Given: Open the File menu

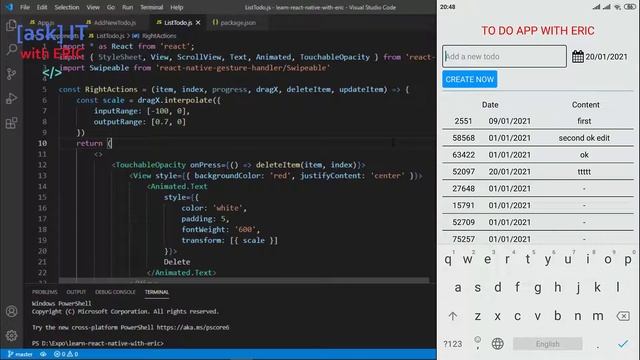Looking at the screenshot, I should (x=25, y=7).
